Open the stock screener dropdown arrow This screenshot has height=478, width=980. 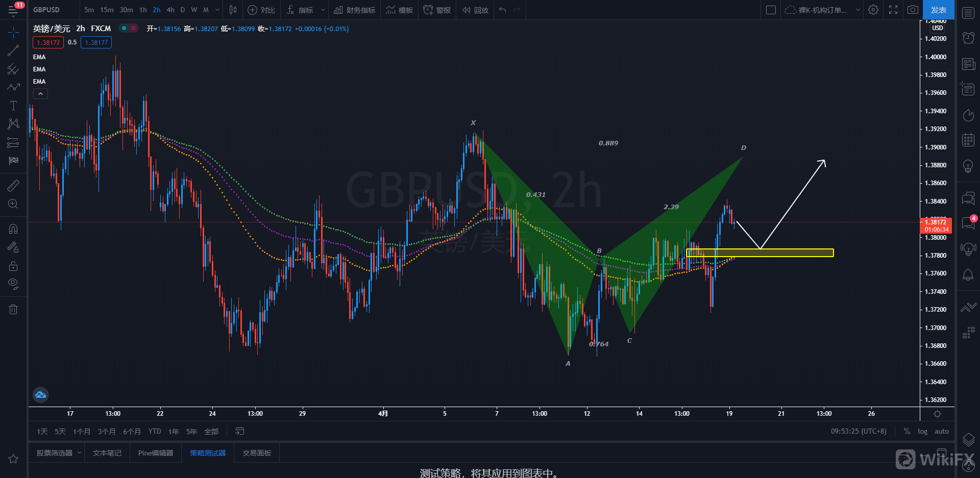[80, 453]
